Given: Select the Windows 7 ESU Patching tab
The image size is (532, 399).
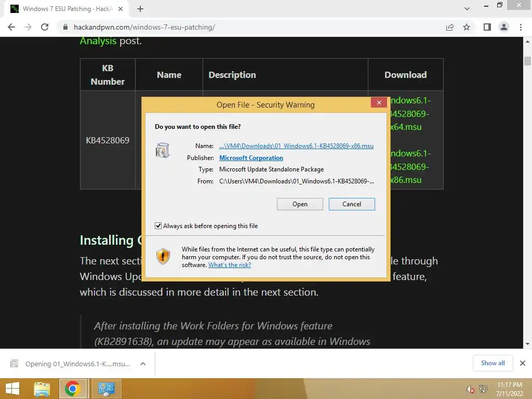Looking at the screenshot, I should point(66,9).
